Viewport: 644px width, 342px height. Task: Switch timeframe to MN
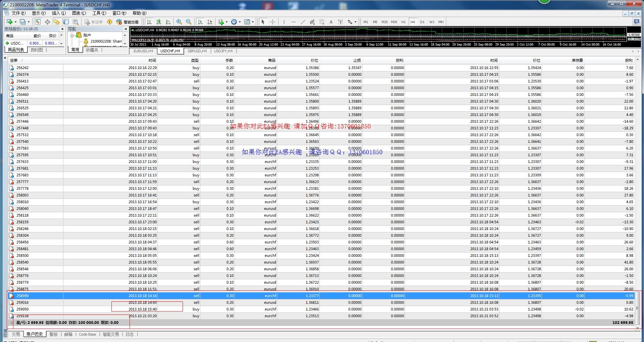tap(441, 22)
